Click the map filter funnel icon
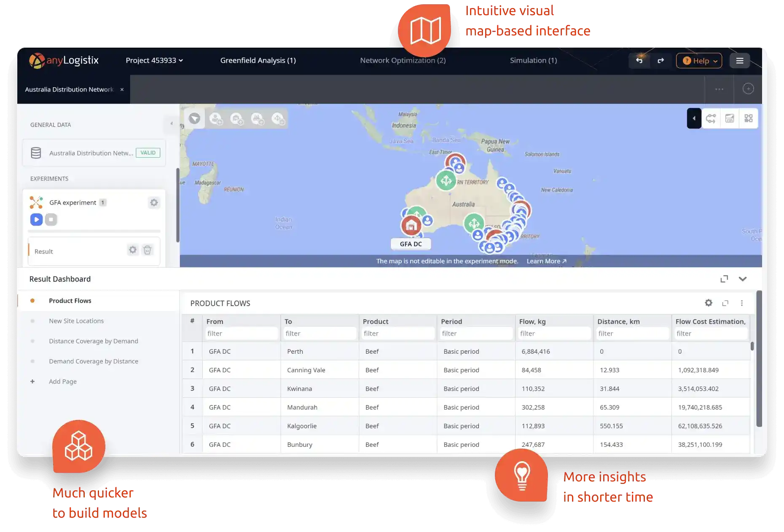The width and height of the screenshot is (784, 532). (194, 118)
